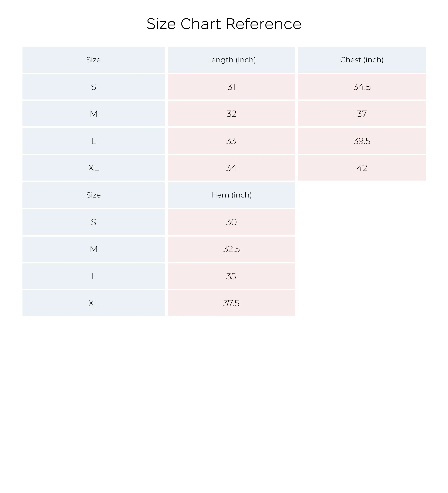Click chest value 37

point(362,114)
